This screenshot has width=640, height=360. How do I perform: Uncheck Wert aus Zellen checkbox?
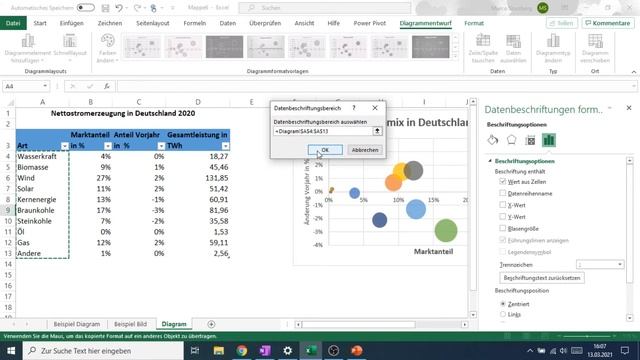click(502, 182)
